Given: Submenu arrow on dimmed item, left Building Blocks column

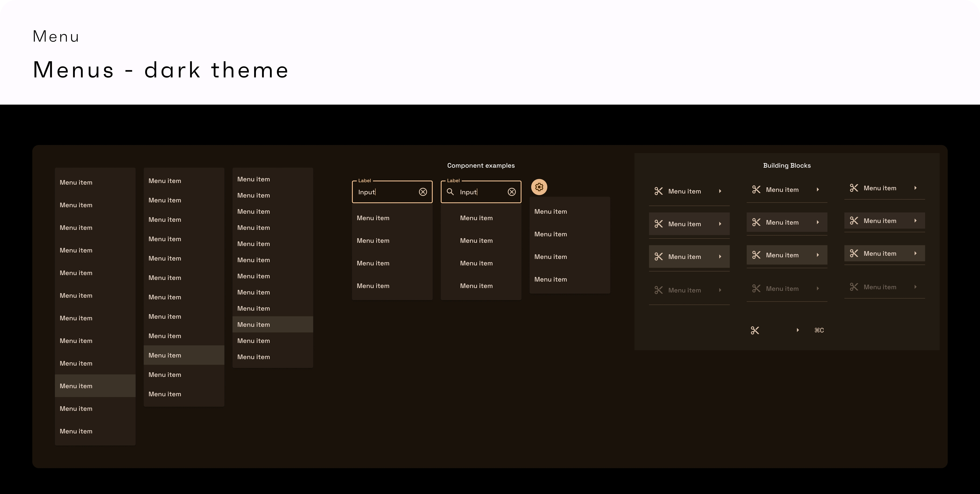Looking at the screenshot, I should pyautogui.click(x=720, y=290).
